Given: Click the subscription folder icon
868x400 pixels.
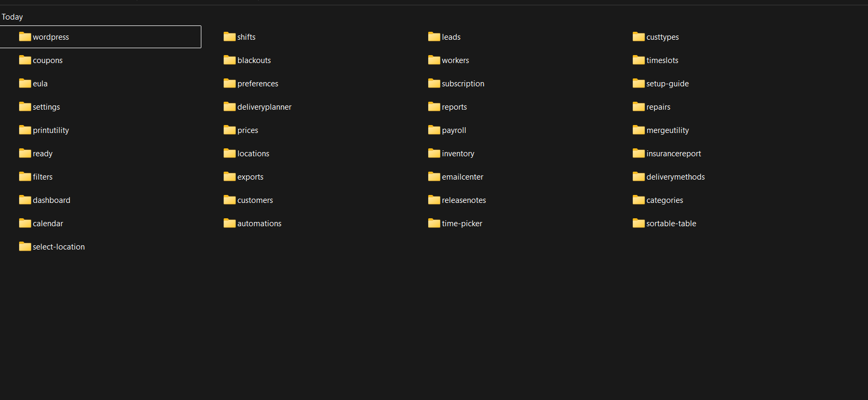Looking at the screenshot, I should (434, 83).
